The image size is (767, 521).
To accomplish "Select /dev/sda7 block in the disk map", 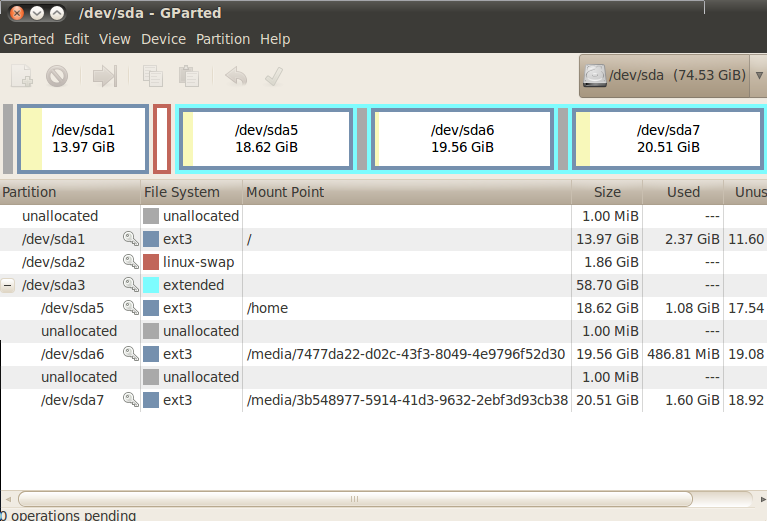I will [x=668, y=139].
